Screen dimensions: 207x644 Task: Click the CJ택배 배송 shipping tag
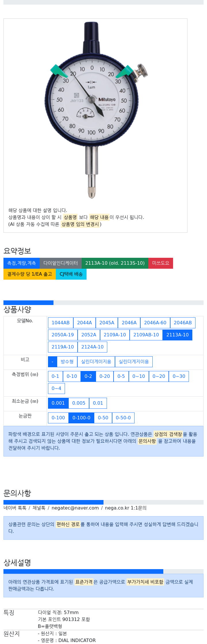pyautogui.click(x=71, y=274)
